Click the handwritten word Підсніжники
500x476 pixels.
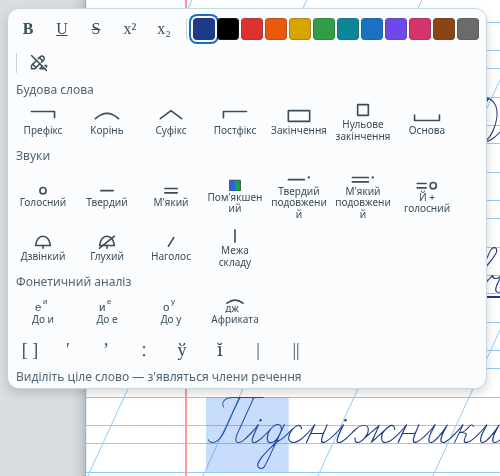353,433
